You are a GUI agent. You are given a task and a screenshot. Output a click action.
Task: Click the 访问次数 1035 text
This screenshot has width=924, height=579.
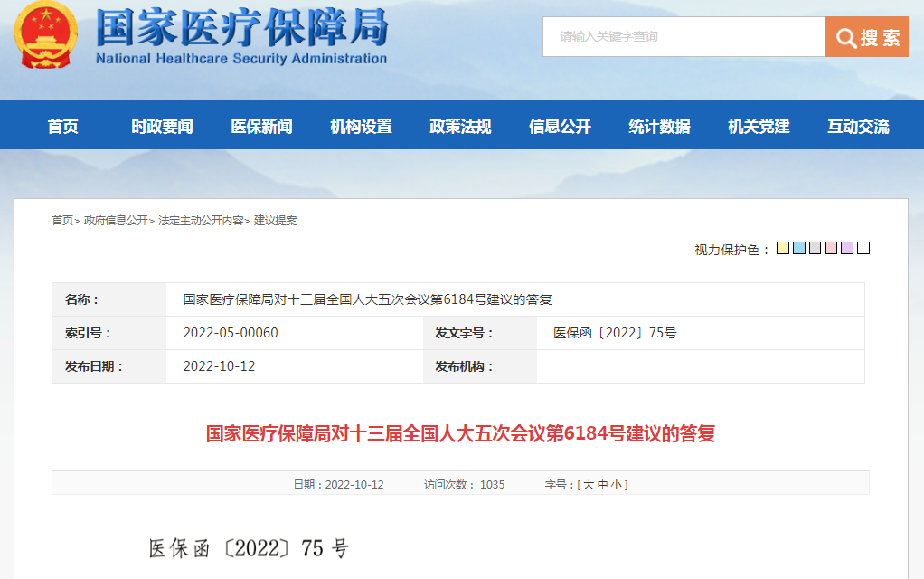(x=465, y=485)
